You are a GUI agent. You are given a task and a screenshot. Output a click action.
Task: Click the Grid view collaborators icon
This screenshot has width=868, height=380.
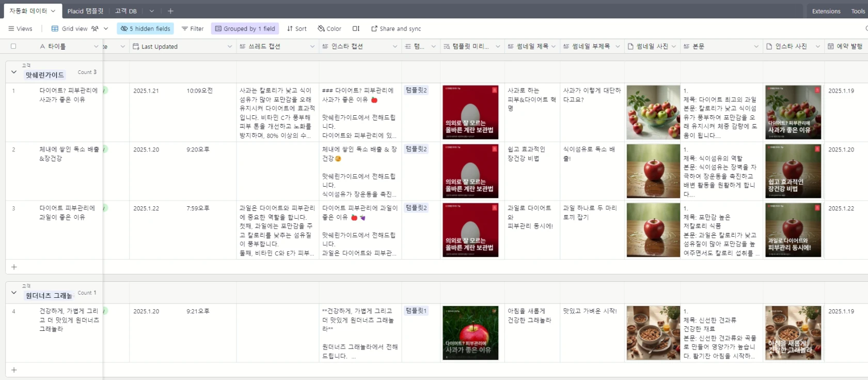pos(95,29)
